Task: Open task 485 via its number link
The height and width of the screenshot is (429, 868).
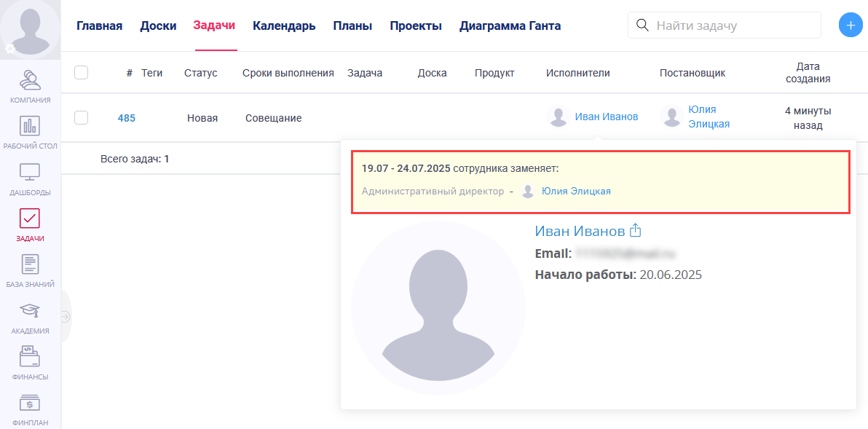Action: (x=127, y=117)
